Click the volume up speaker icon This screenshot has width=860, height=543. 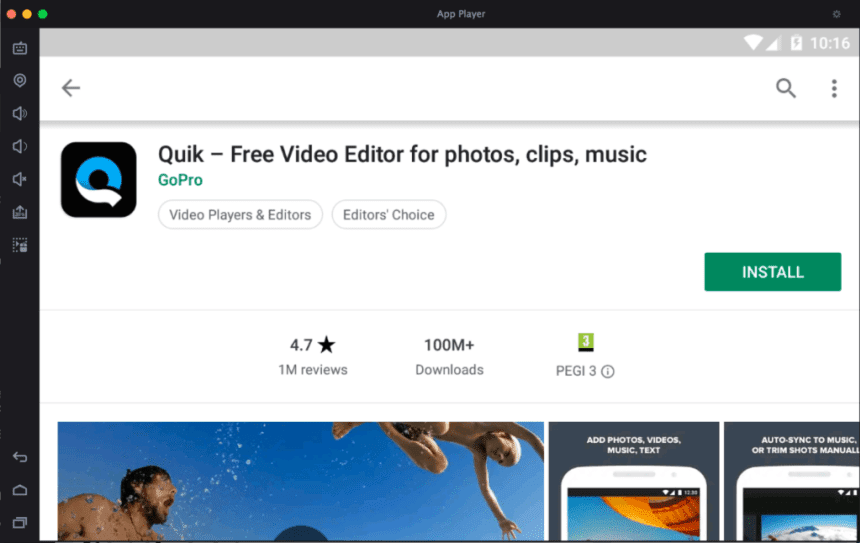[20, 114]
